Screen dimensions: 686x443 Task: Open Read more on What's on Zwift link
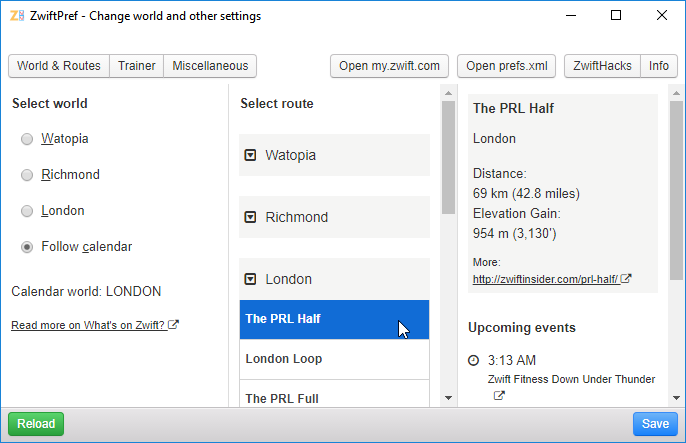(x=88, y=325)
